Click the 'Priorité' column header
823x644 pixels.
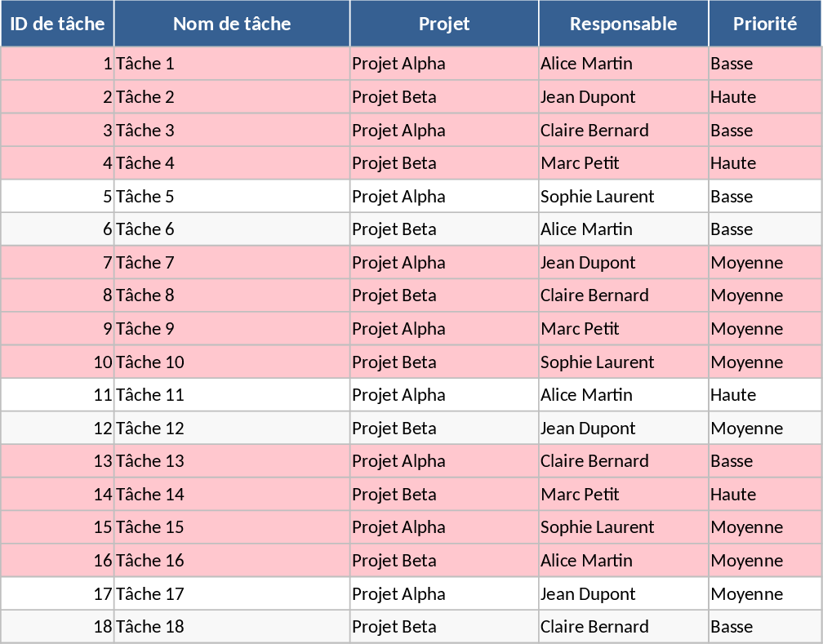764,24
